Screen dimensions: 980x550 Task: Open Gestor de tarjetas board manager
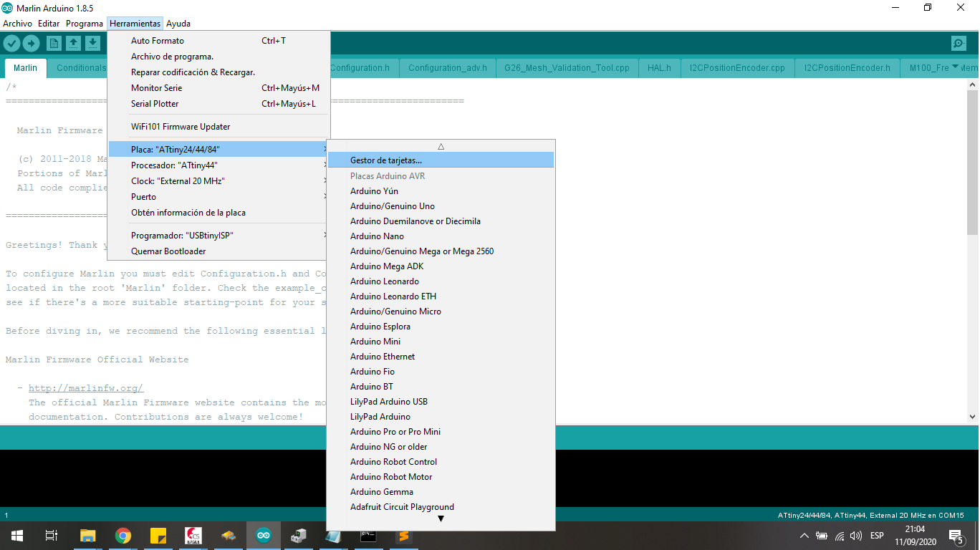(x=441, y=160)
